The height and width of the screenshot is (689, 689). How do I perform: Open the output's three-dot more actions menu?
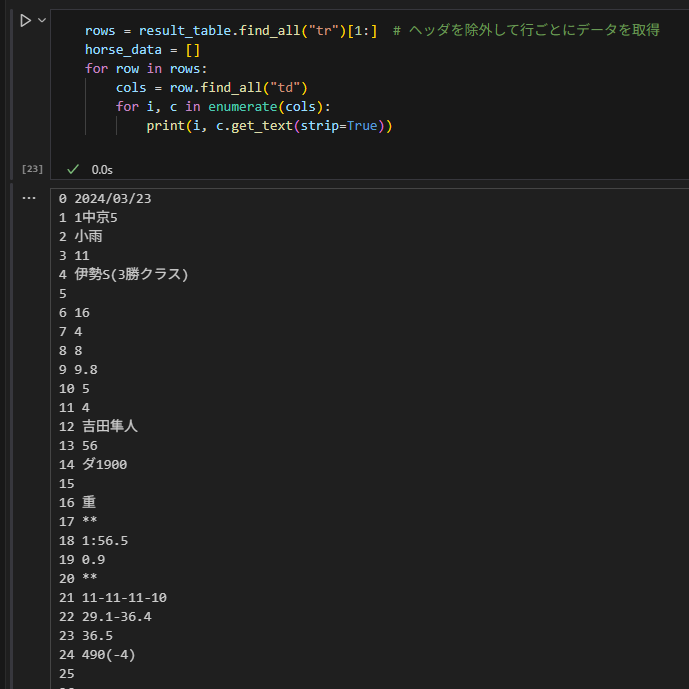click(x=29, y=198)
